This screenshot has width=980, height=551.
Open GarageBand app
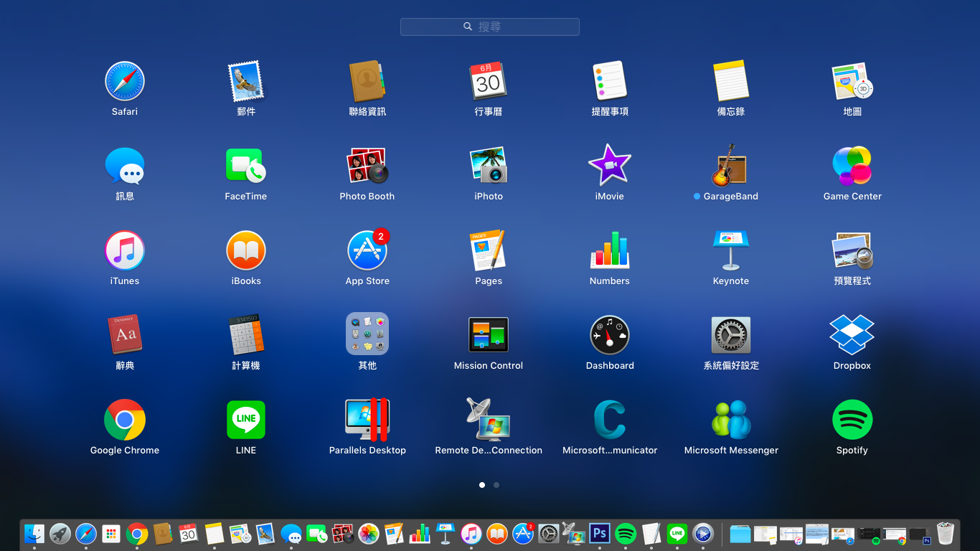click(x=731, y=166)
